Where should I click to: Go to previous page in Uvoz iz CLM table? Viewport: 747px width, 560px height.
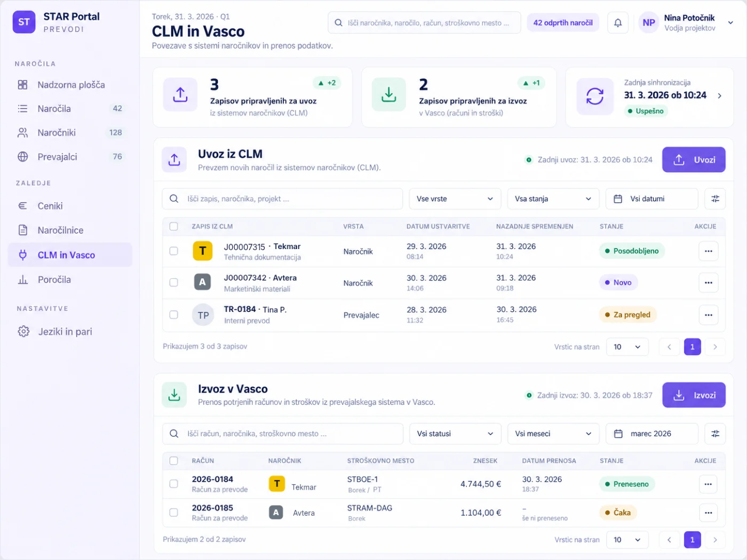tap(669, 347)
